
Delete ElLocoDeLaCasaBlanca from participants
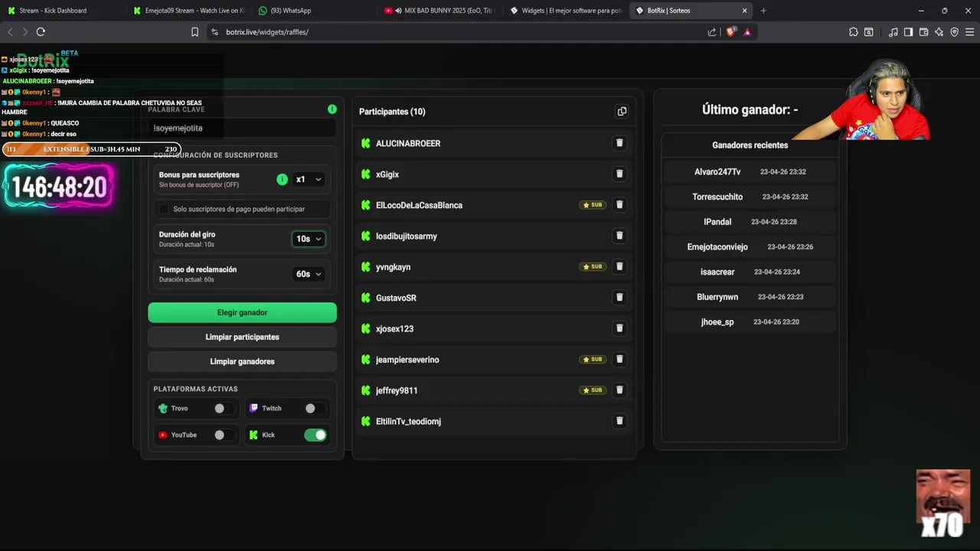pos(619,205)
